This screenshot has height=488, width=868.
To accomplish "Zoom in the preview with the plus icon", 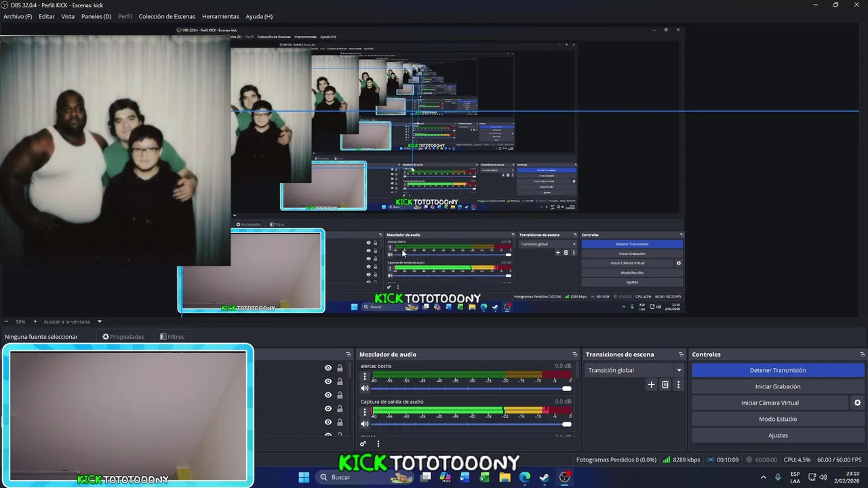I will tap(35, 321).
